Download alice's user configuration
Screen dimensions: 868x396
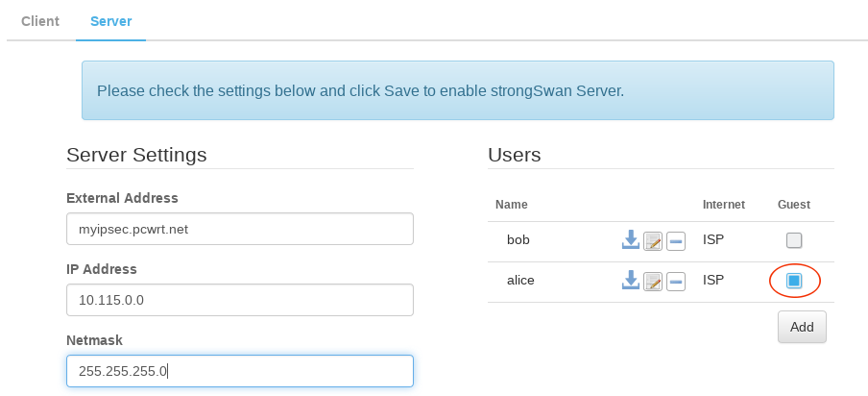click(630, 281)
